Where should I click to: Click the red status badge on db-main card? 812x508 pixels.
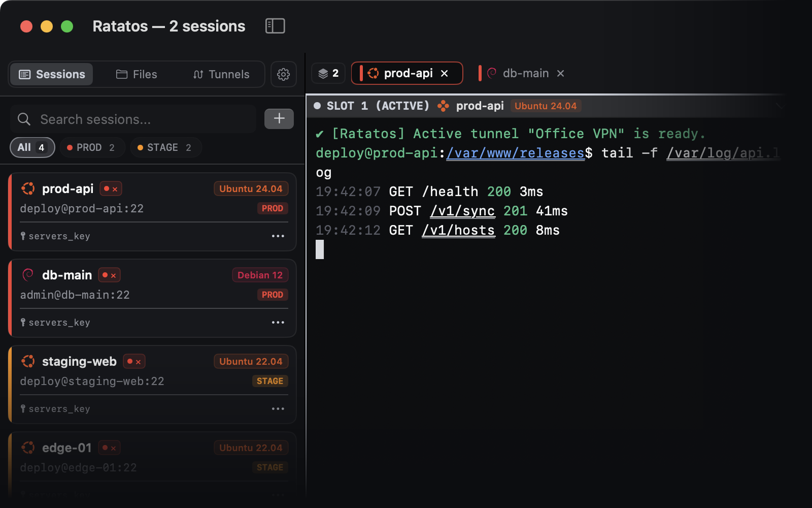pyautogui.click(x=109, y=275)
